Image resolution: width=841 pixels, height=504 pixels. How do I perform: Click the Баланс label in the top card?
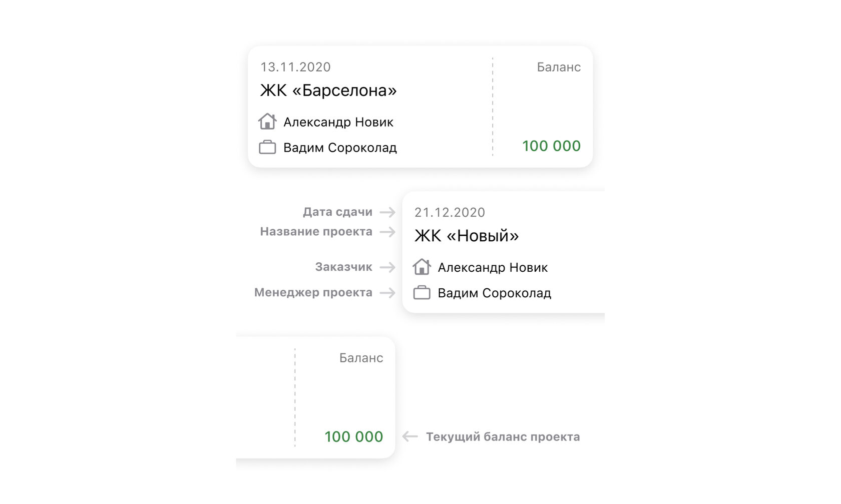click(x=559, y=67)
